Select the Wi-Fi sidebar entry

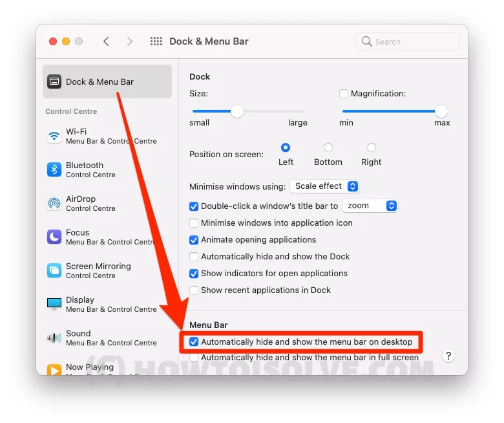(107, 136)
